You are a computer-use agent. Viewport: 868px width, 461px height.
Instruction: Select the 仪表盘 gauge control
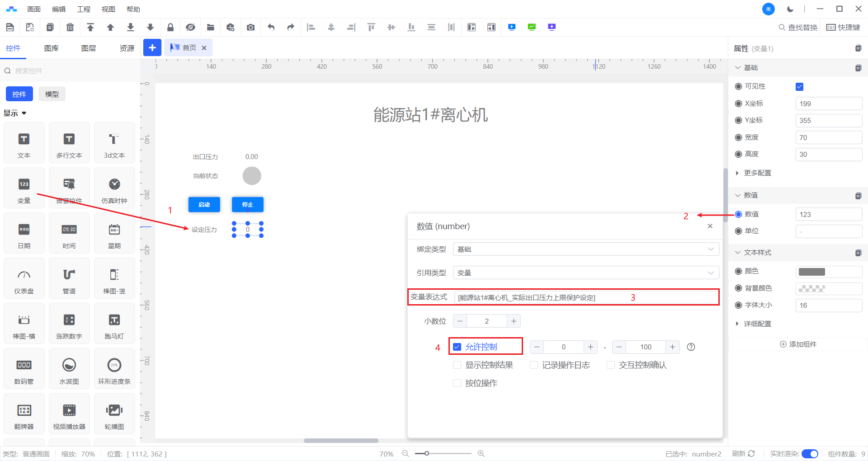[24, 278]
